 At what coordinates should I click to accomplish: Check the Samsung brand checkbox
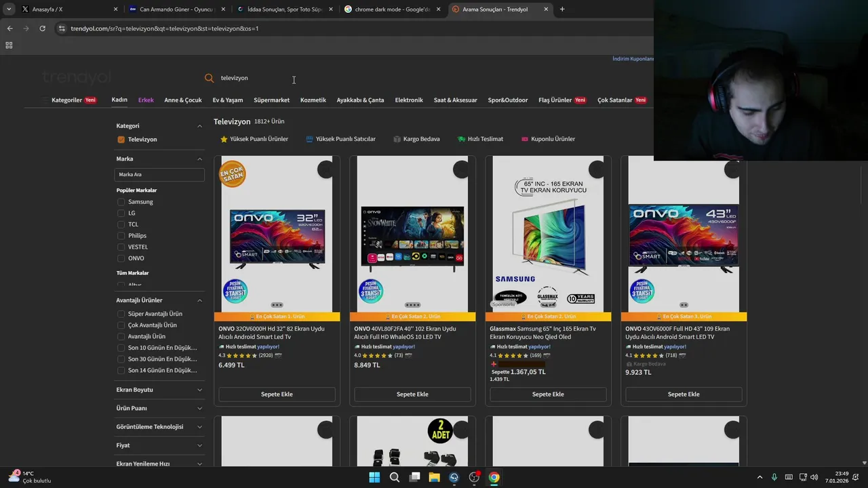(121, 202)
